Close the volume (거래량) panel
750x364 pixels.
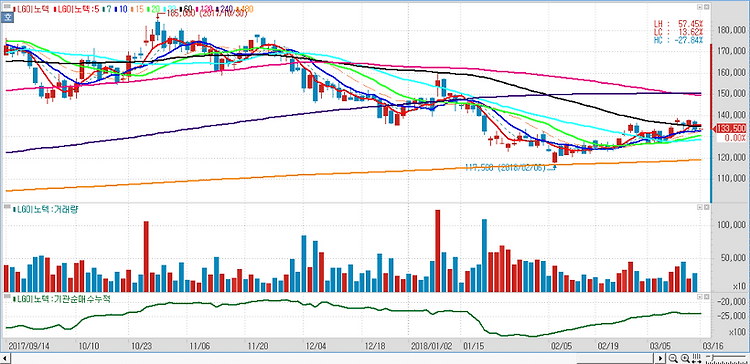coord(706,207)
